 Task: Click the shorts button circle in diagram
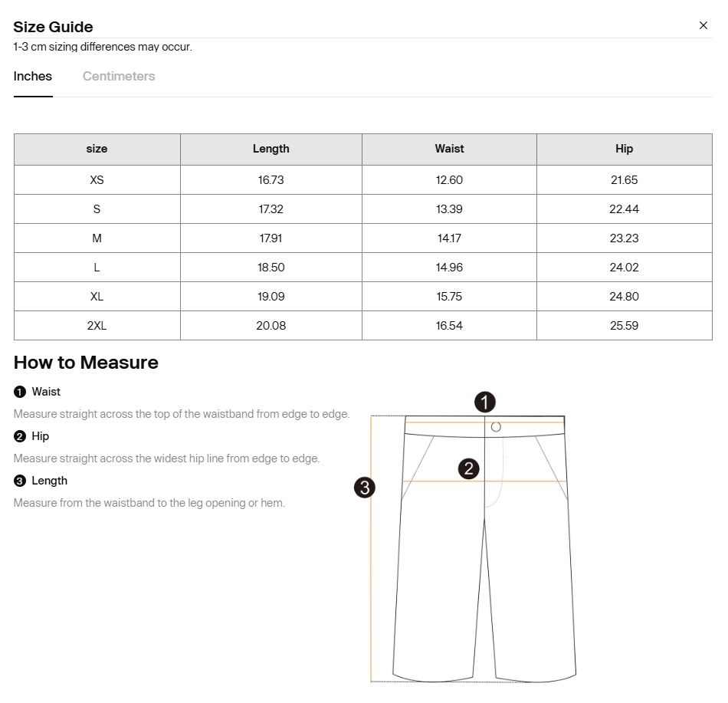(496, 427)
